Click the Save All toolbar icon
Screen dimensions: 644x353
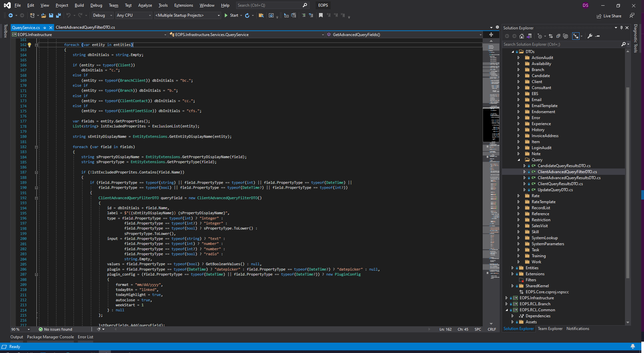point(58,15)
